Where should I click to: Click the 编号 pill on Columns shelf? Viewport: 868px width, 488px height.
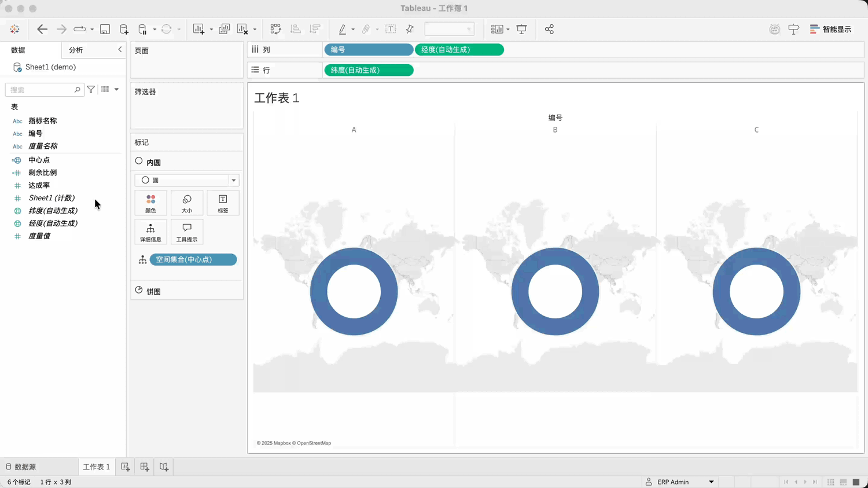tap(368, 50)
